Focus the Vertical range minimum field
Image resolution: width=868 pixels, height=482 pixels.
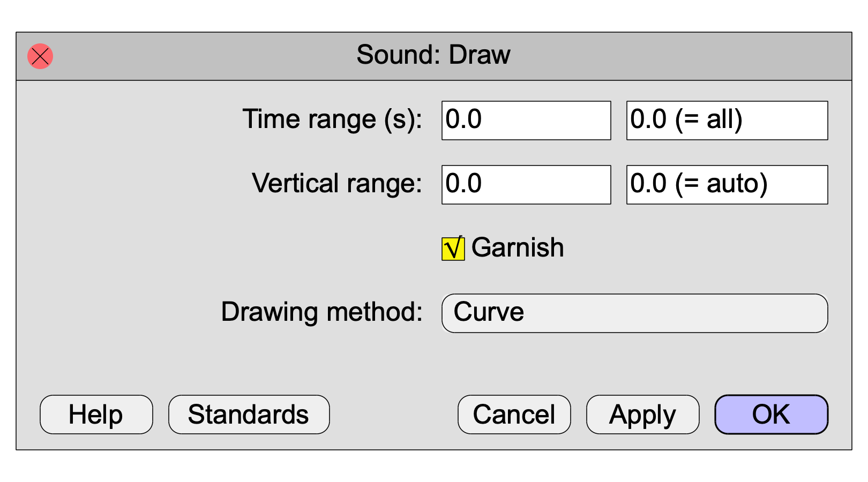point(526,185)
